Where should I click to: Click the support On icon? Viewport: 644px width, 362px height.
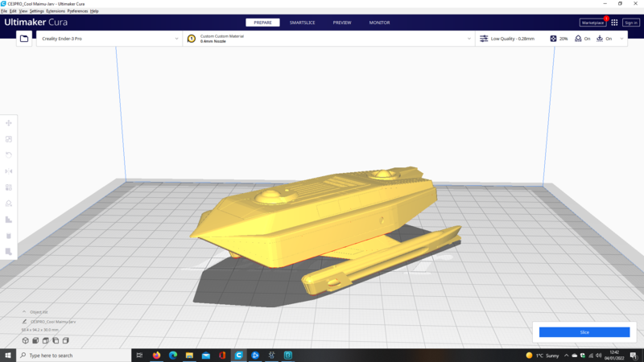578,39
